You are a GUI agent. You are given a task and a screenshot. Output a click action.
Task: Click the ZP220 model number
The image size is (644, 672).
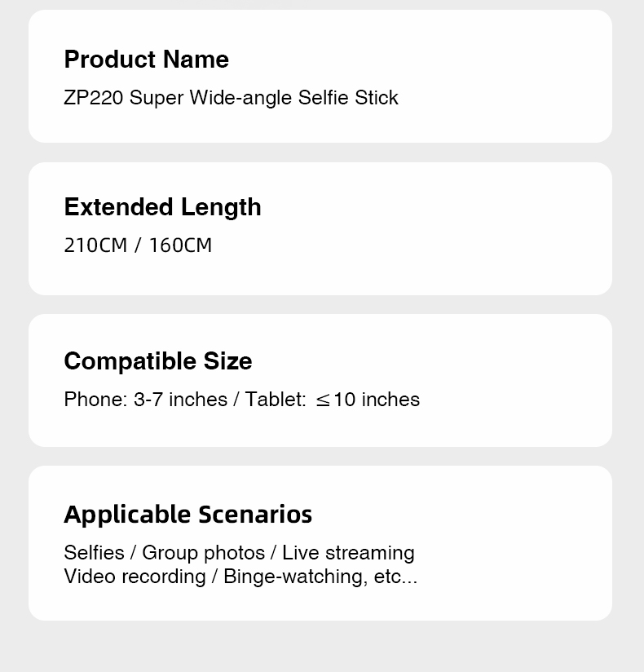(93, 98)
